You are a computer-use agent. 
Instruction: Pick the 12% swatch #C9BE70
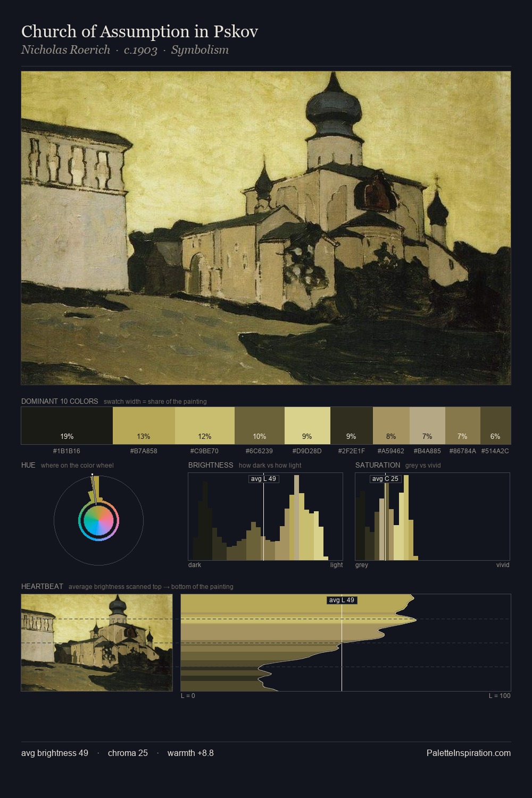coord(205,426)
